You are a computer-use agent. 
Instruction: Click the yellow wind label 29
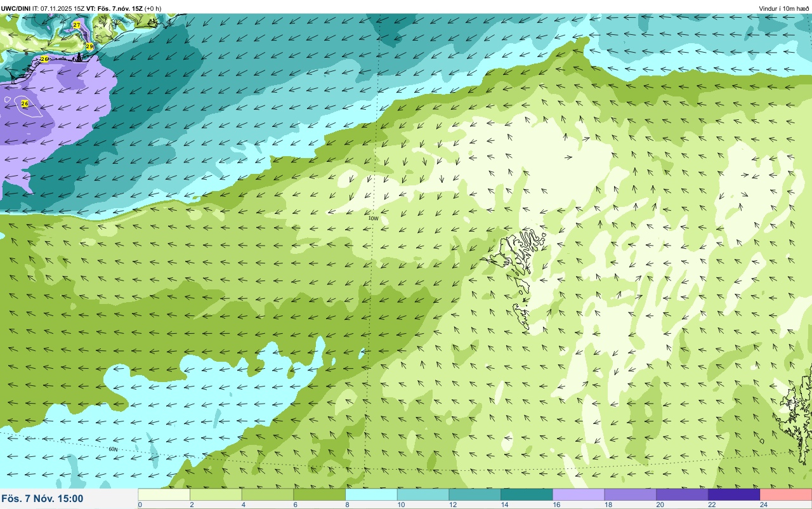click(89, 46)
